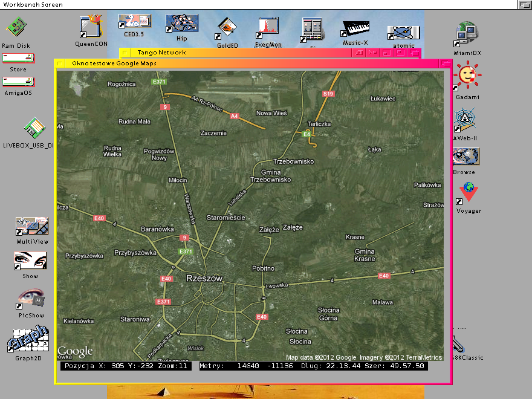Click the Tango Network zoom gadget
532x399 pixels.
click(x=400, y=53)
